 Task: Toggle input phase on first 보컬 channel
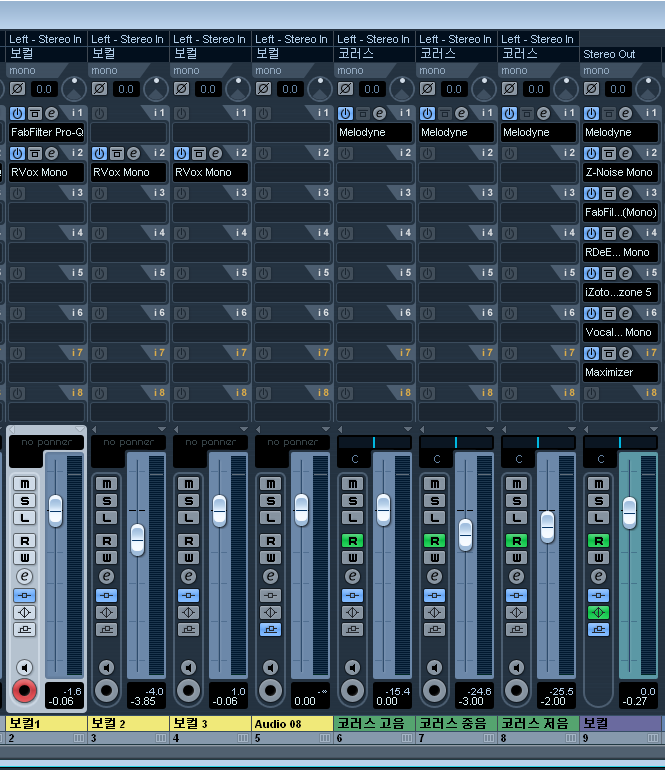(x=17, y=89)
